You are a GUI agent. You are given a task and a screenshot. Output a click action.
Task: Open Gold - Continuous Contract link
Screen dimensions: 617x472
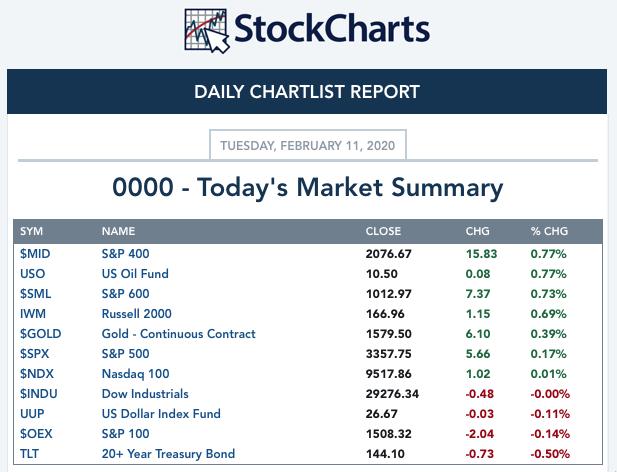click(x=179, y=334)
